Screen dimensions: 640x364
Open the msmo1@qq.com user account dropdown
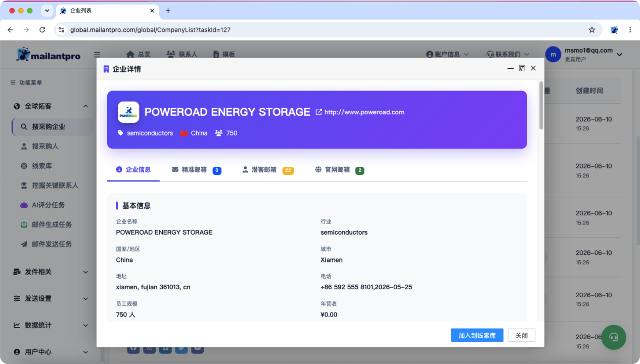(584, 55)
